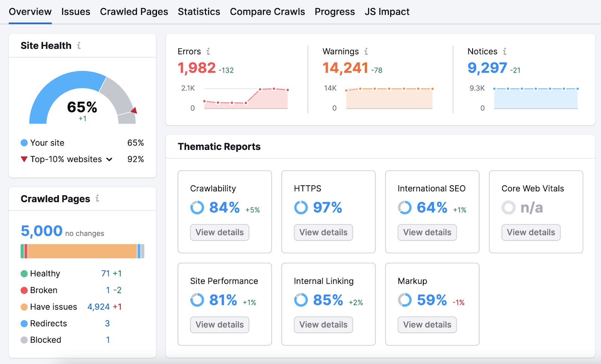601x364 pixels.
Task: Expand the Top-10% websites dropdown
Action: (x=109, y=159)
